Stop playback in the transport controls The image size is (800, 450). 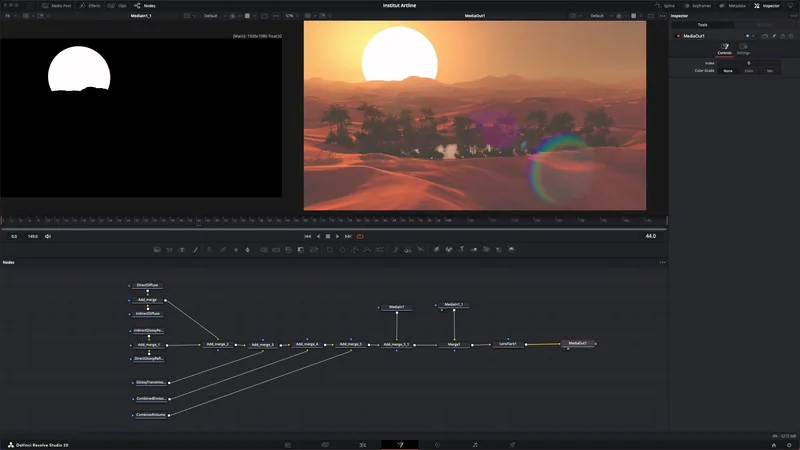[328, 236]
